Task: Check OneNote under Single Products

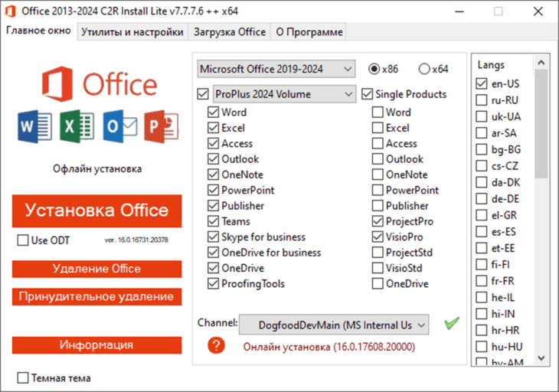Action: (378, 175)
